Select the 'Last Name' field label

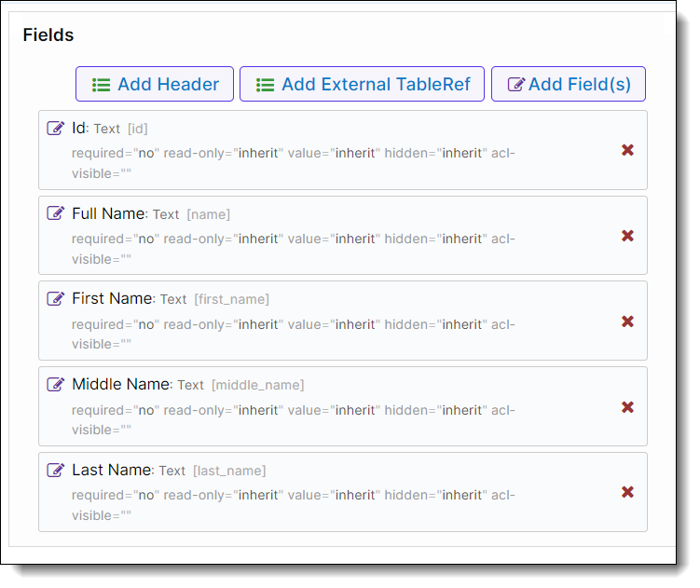[113, 471]
